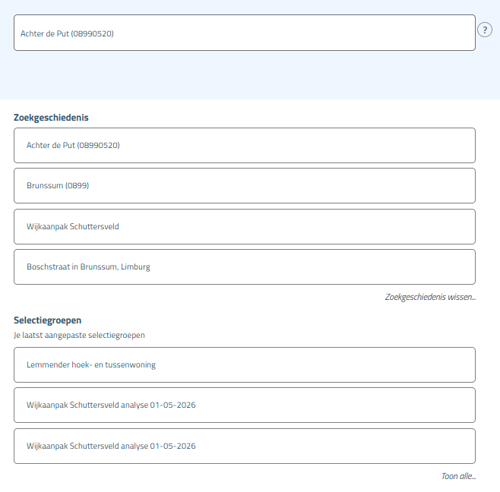Get help via circled question mark
This screenshot has height=492, width=500.
[485, 30]
